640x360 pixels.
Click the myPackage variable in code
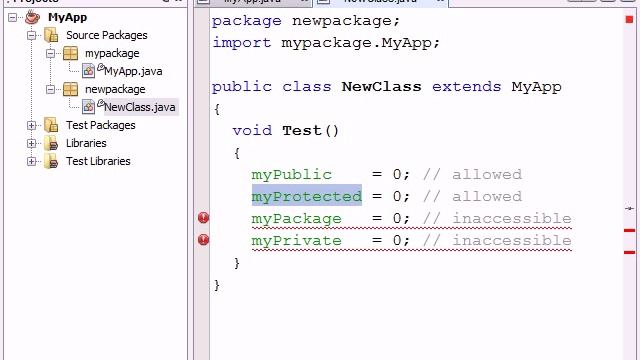tap(296, 219)
